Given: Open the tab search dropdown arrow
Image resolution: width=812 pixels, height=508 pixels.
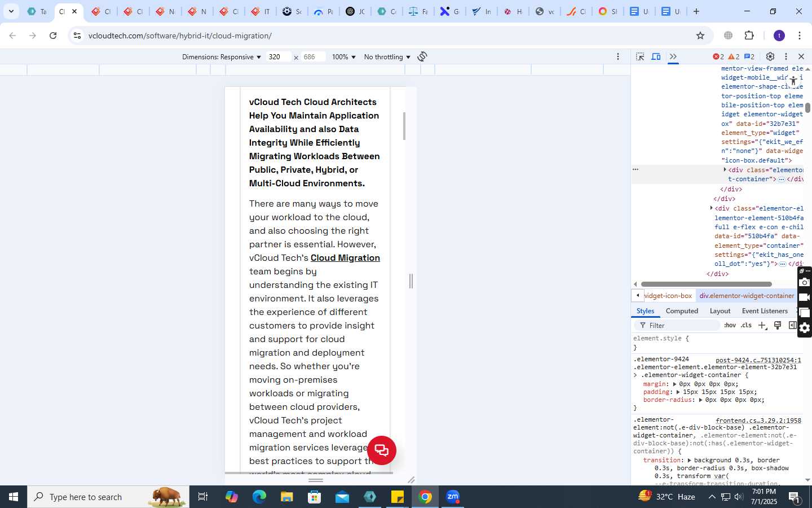Looking at the screenshot, I should 11,11.
